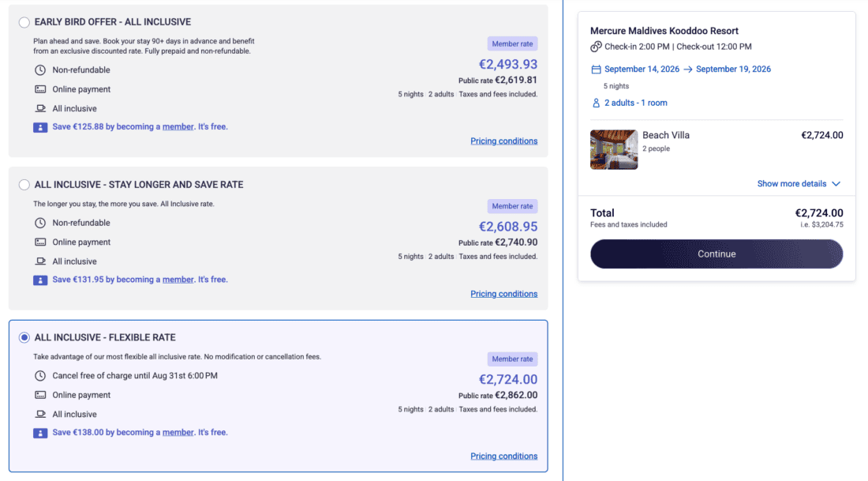Click the Online payment card icon in Flexible Rate

(x=40, y=395)
